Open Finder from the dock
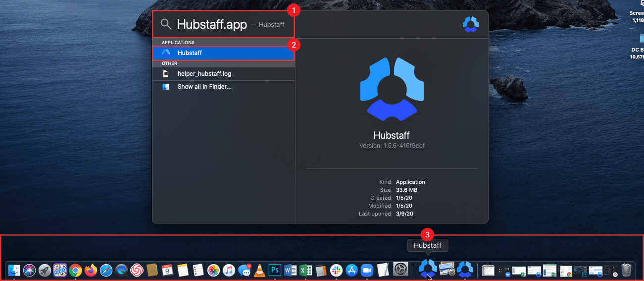This screenshot has width=644, height=281. click(x=14, y=270)
